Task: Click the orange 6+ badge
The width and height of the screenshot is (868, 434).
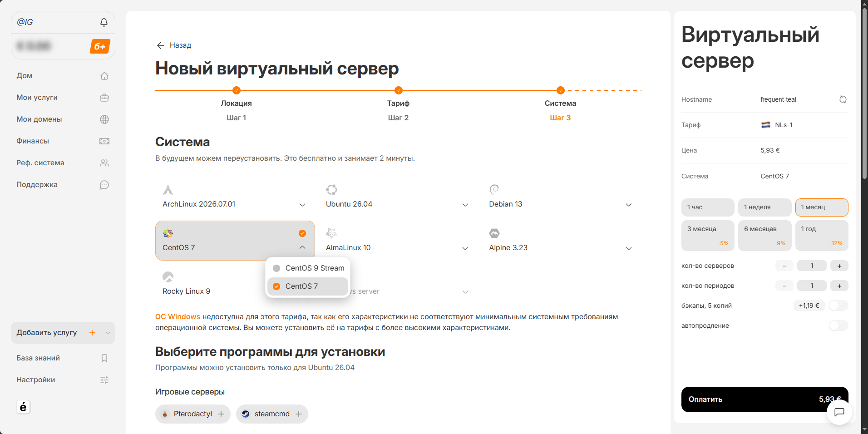Action: point(100,46)
